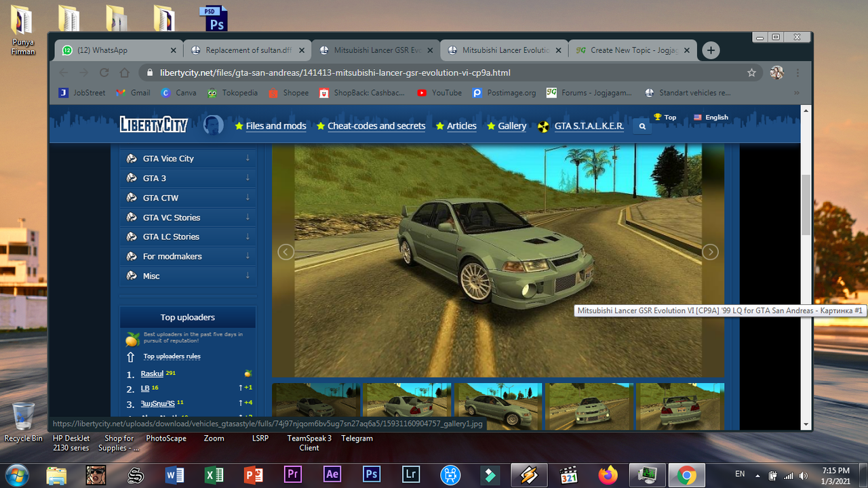Open the user avatar beside the LibertyCity logo
Image resolution: width=868 pixels, height=488 pixels.
point(214,125)
